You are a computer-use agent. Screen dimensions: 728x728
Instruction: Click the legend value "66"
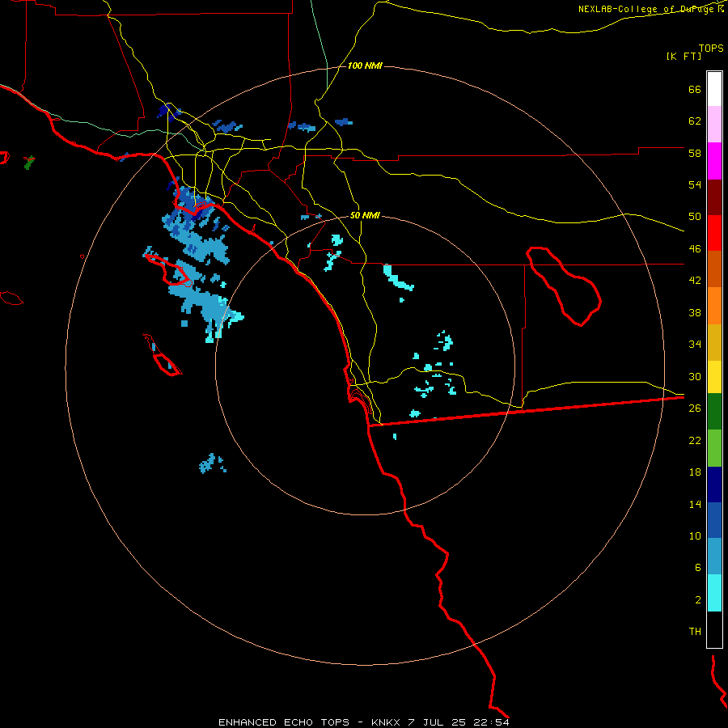coord(695,89)
